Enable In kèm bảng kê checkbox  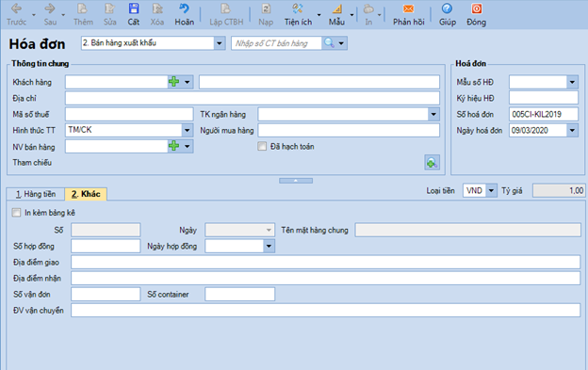click(16, 213)
